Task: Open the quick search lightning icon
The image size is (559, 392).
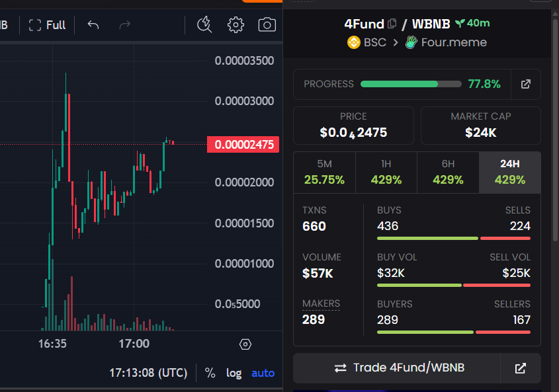Action: point(204,24)
